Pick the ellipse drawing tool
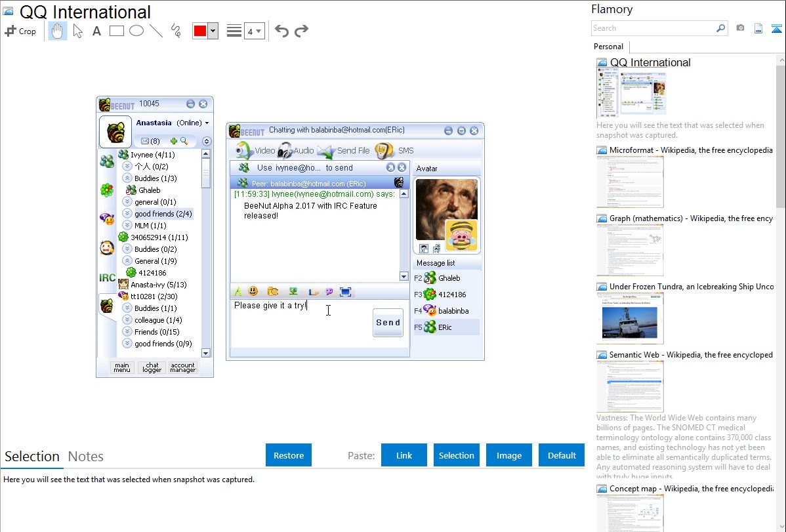The width and height of the screenshot is (786, 532). click(x=136, y=31)
